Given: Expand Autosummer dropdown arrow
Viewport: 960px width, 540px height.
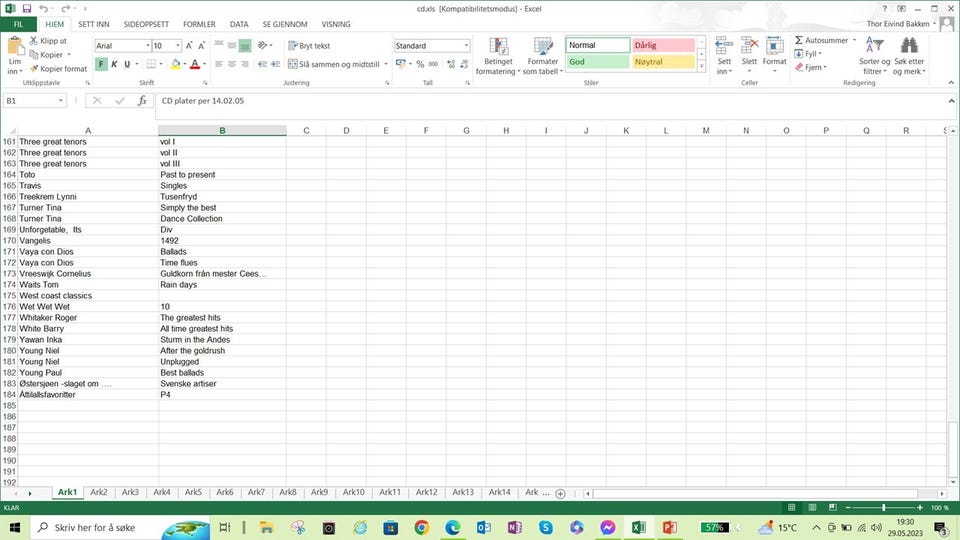Looking at the screenshot, I should pyautogui.click(x=854, y=40).
